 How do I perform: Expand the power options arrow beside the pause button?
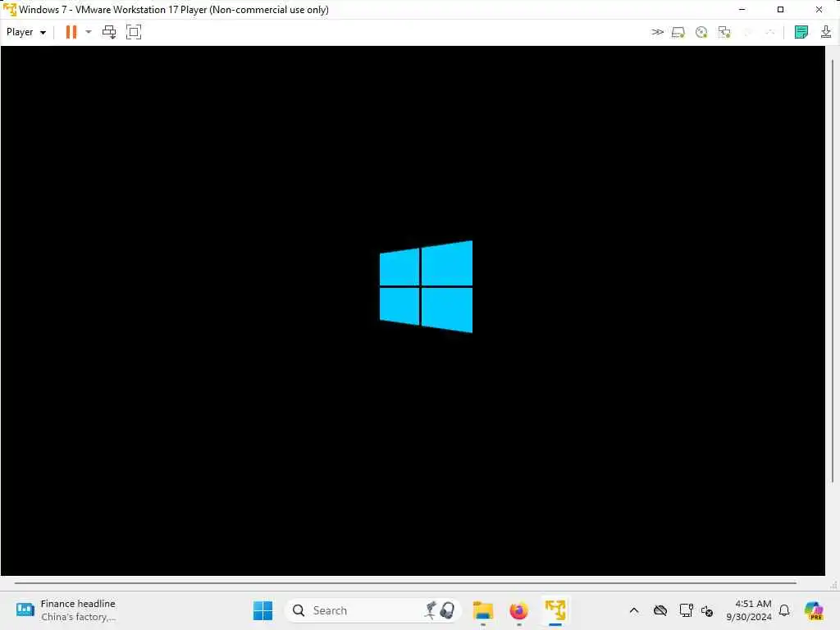(89, 32)
